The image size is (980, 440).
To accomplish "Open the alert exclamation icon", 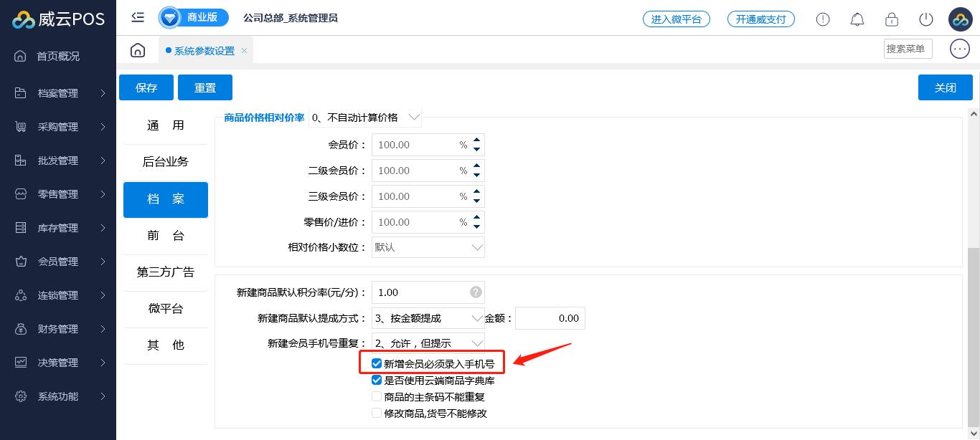I will coord(823,19).
